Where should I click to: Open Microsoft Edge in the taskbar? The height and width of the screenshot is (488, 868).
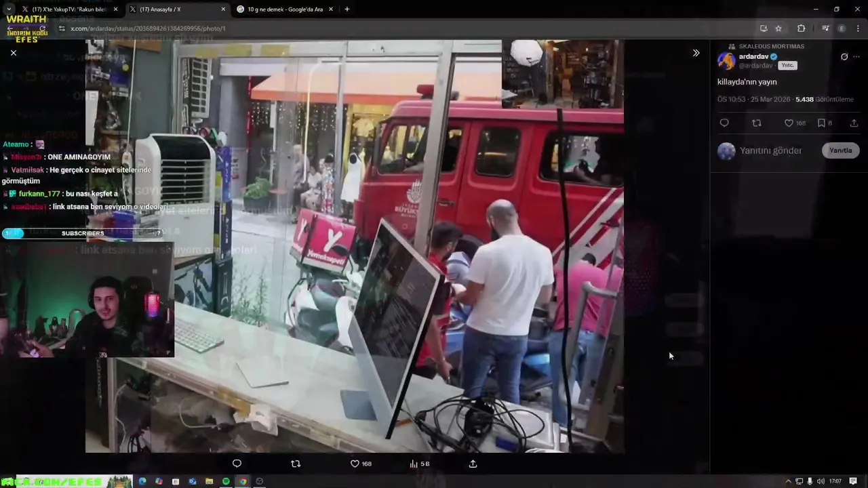coord(142,481)
